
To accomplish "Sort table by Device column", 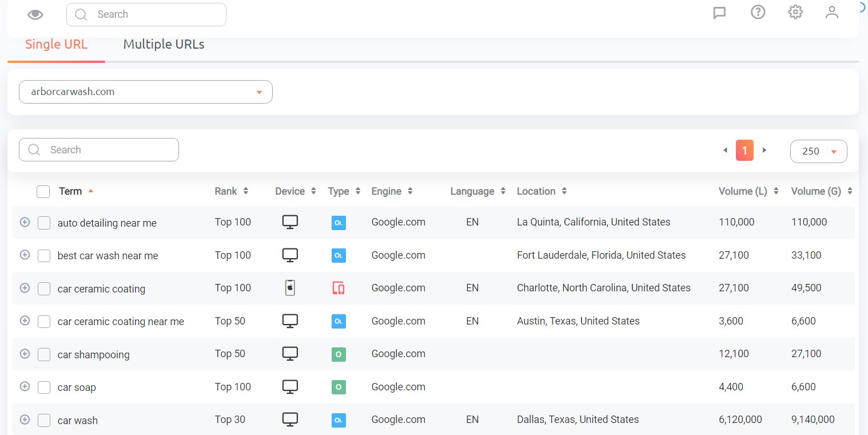I will pos(296,191).
